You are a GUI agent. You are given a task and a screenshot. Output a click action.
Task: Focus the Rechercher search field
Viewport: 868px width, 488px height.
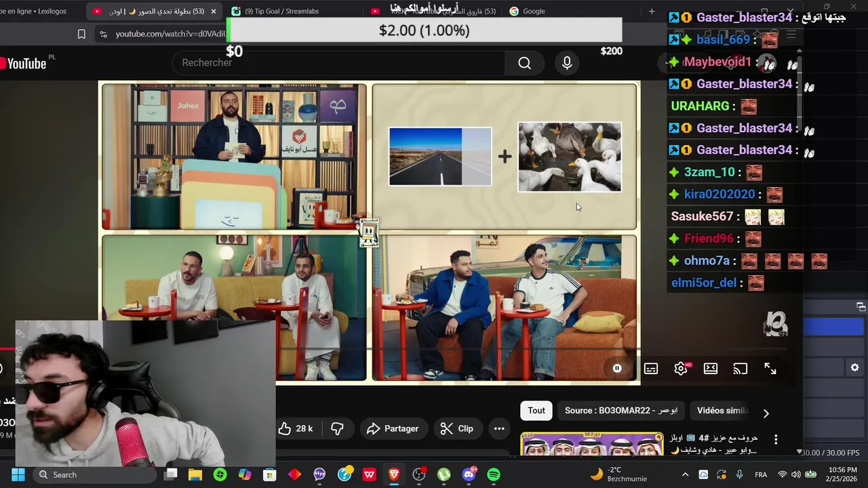click(x=339, y=62)
